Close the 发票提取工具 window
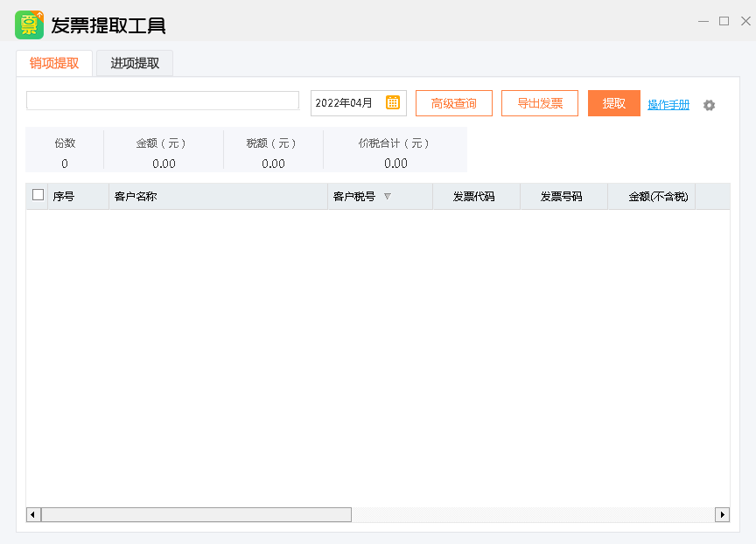The image size is (756, 544). click(745, 21)
